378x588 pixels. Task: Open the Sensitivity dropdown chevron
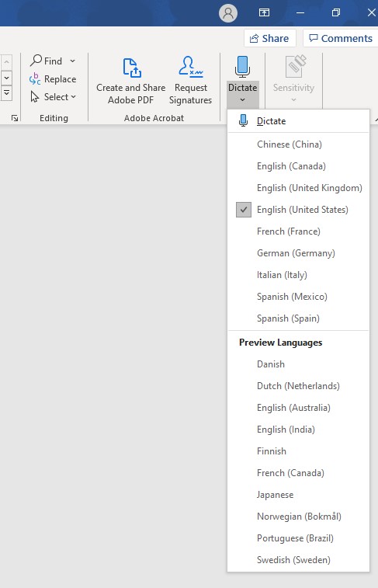click(293, 99)
